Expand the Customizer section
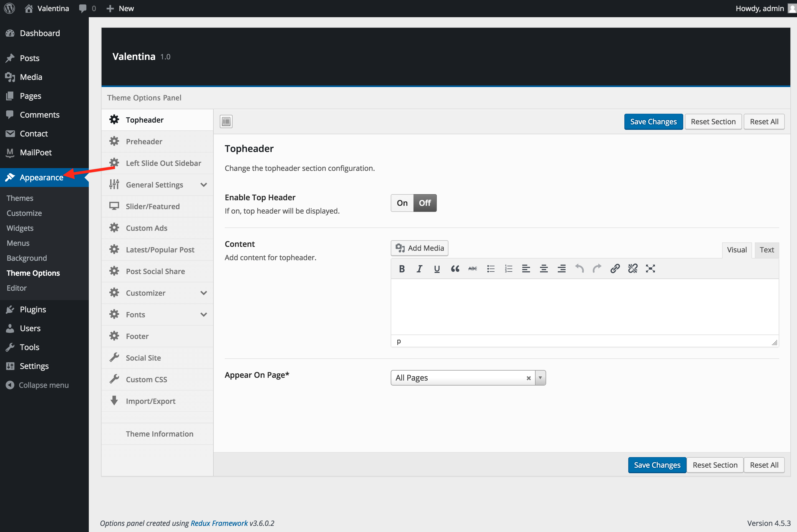This screenshot has width=797, height=532. point(158,293)
